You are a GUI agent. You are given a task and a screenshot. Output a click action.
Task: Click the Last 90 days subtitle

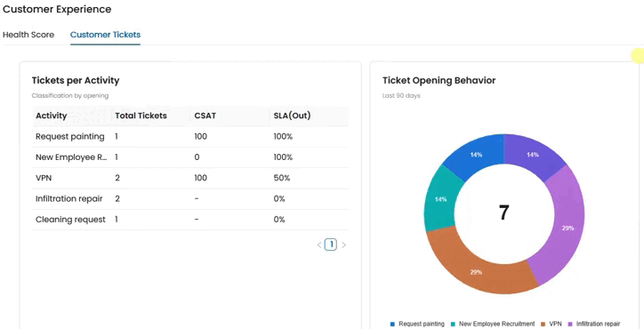point(401,96)
